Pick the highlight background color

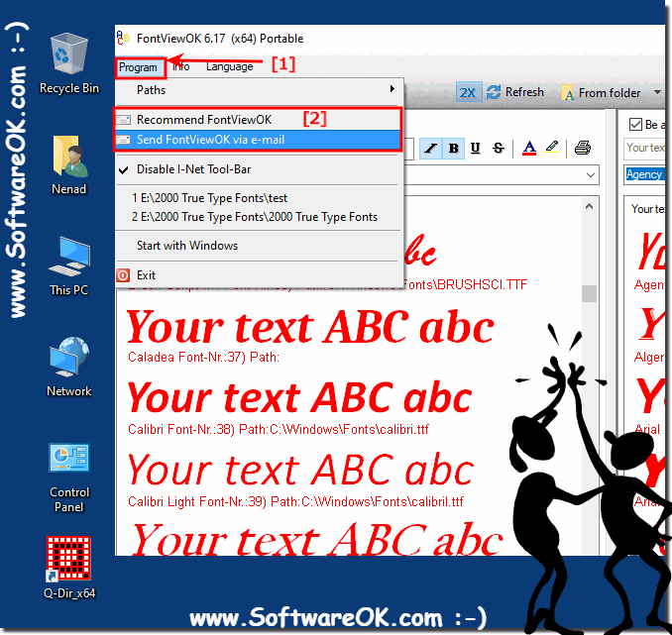552,148
